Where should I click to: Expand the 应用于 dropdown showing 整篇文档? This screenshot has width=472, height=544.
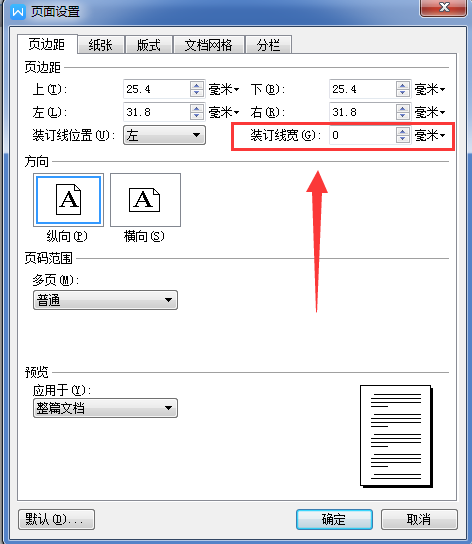(106, 408)
